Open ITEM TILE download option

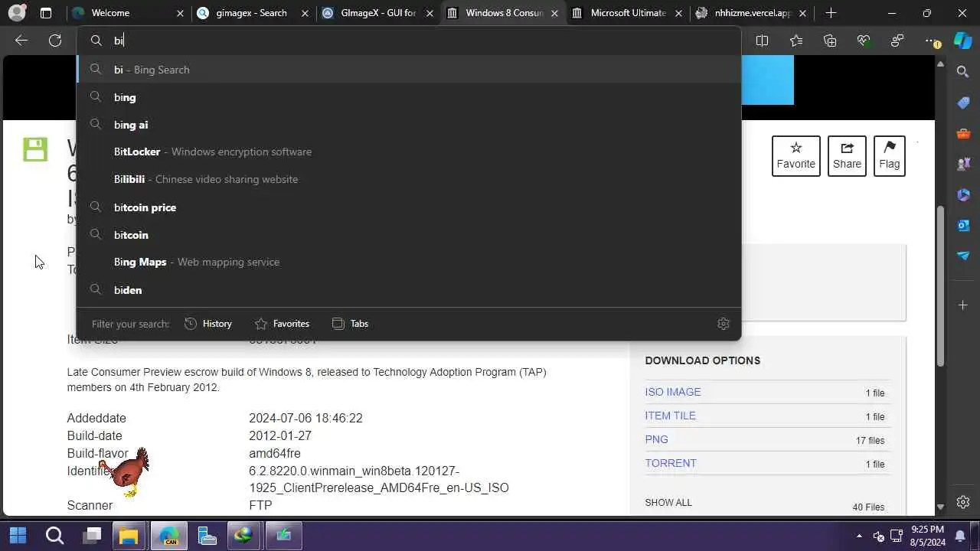(x=671, y=416)
